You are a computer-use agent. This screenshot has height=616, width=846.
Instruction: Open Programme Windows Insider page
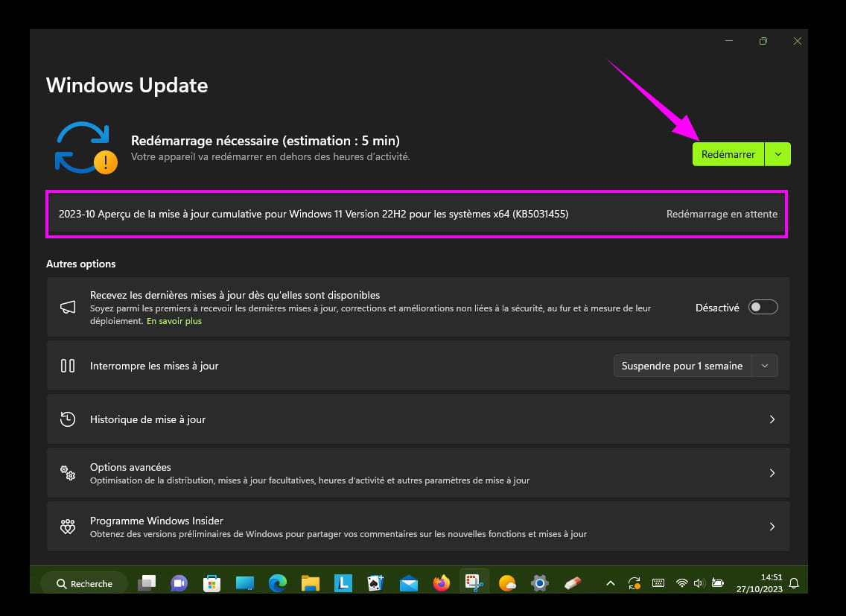(x=418, y=527)
